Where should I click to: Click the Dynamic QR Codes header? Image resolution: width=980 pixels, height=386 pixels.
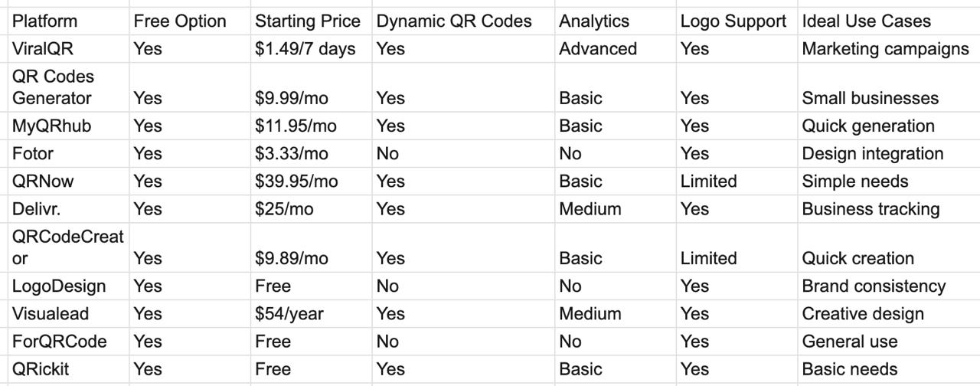[454, 21]
